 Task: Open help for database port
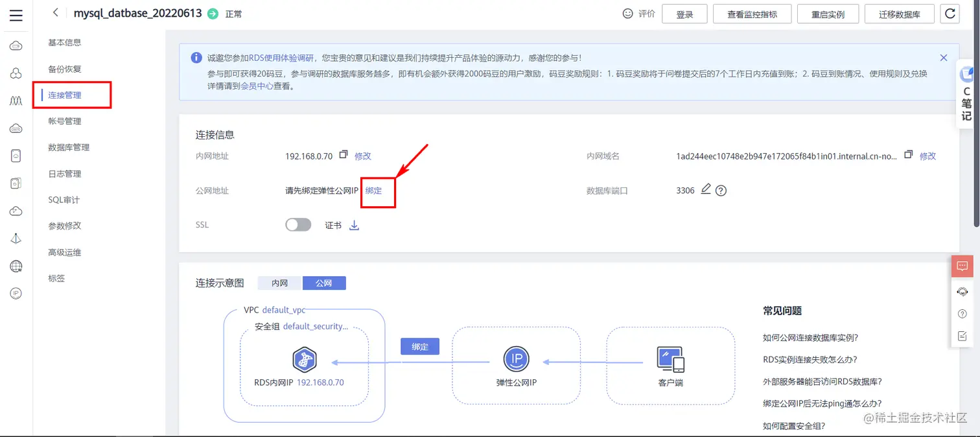pos(721,191)
